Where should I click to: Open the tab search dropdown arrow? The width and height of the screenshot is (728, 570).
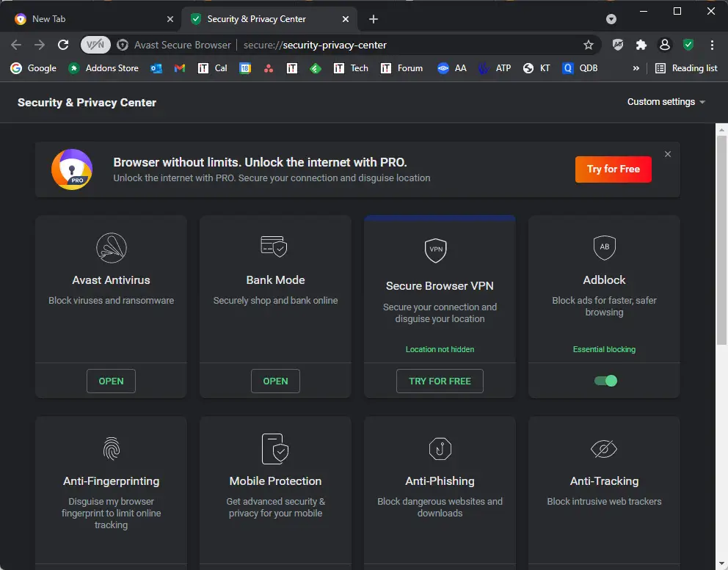click(611, 19)
